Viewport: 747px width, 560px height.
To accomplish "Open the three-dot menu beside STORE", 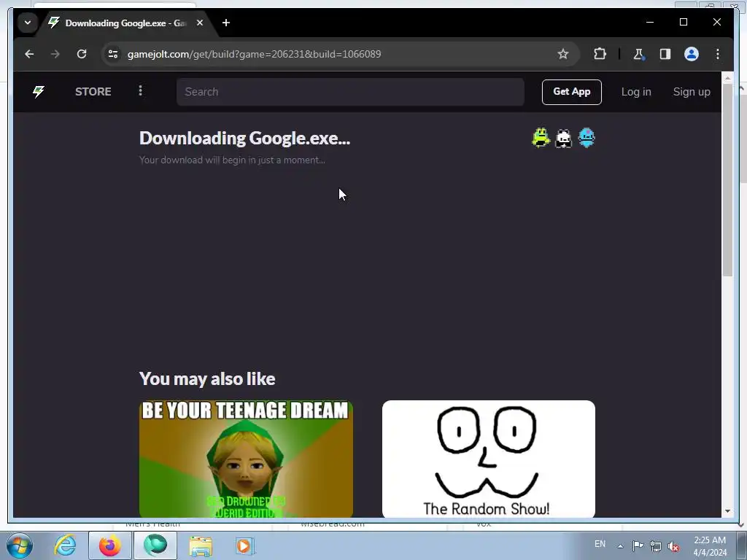I will pos(140,90).
